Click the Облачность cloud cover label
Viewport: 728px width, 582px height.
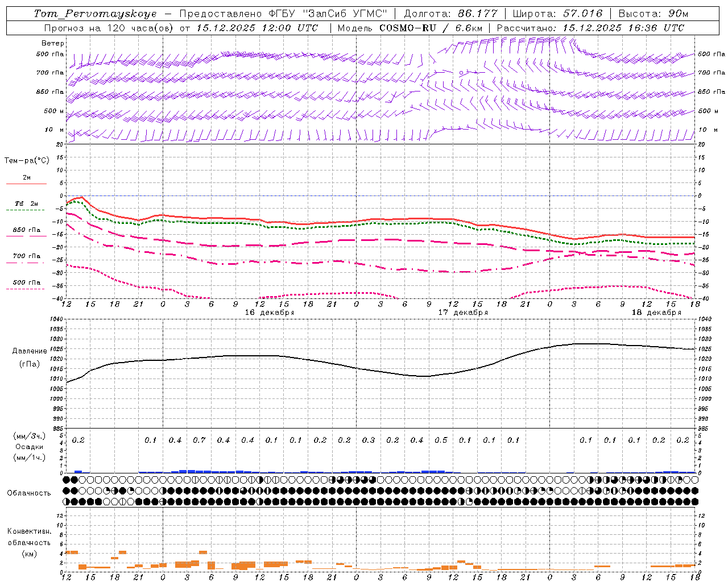(x=29, y=493)
